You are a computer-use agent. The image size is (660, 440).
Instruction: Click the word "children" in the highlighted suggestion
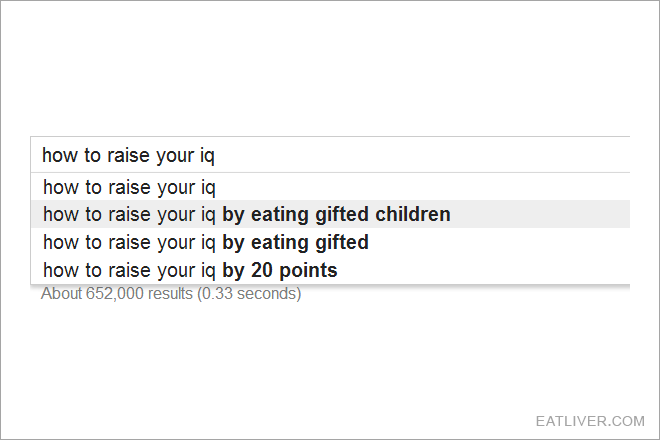click(x=412, y=214)
